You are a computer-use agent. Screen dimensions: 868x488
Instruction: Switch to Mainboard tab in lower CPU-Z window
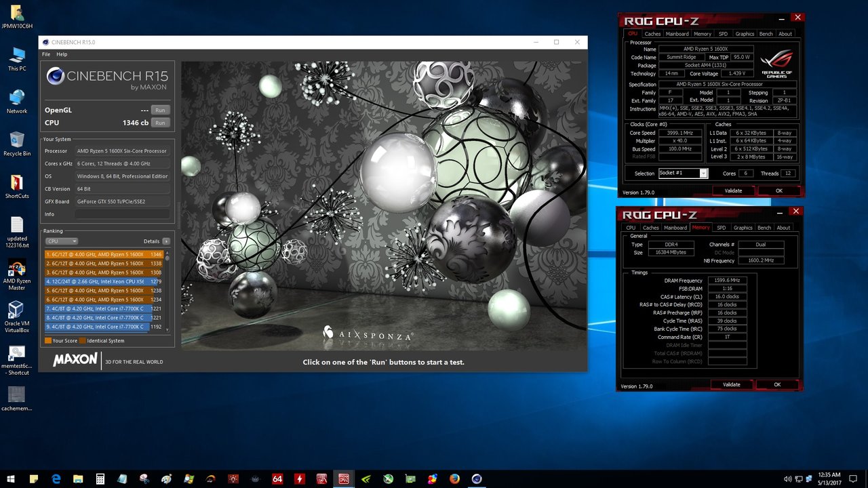click(x=675, y=228)
